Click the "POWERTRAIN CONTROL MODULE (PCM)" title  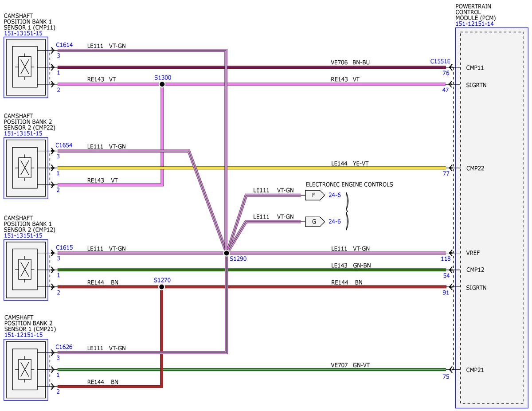click(x=475, y=12)
